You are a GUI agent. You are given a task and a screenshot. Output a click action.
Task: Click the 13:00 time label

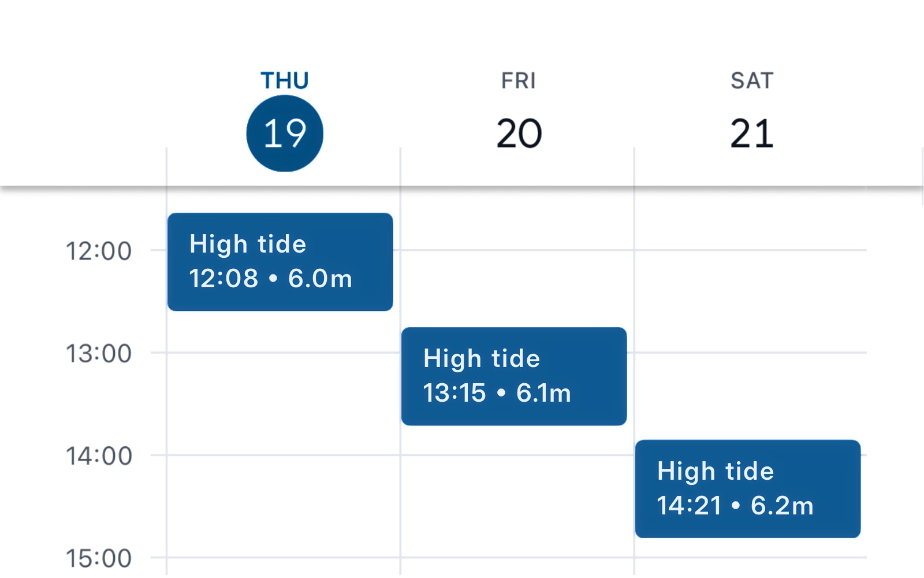(99, 354)
